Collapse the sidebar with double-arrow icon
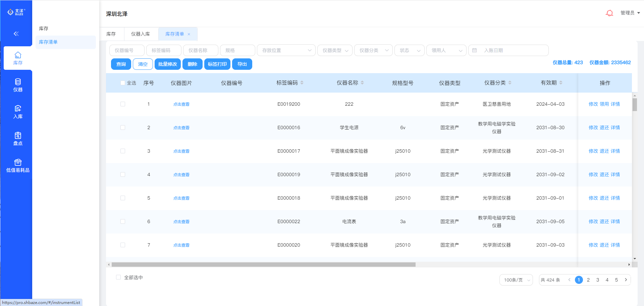This screenshot has height=306, width=644. [16, 34]
